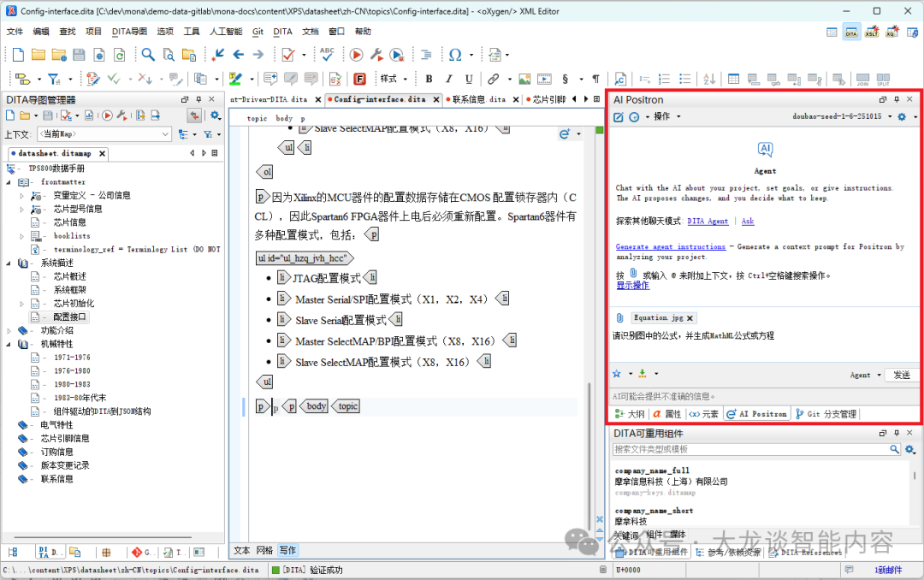This screenshot has height=580, width=924.
Task: Switch to Author editing mode at bottom
Action: 287,550
